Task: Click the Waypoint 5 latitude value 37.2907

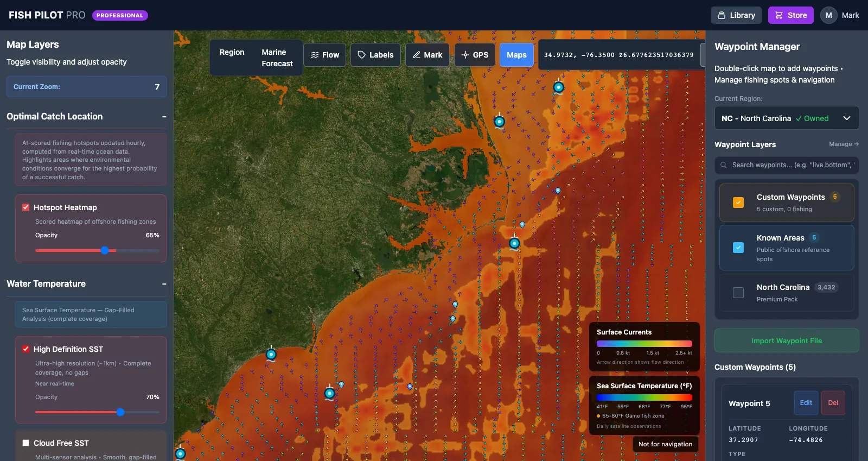Action: (743, 440)
